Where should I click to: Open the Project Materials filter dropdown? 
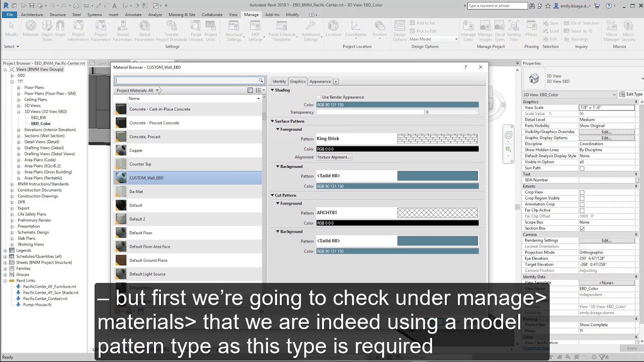pos(158,89)
